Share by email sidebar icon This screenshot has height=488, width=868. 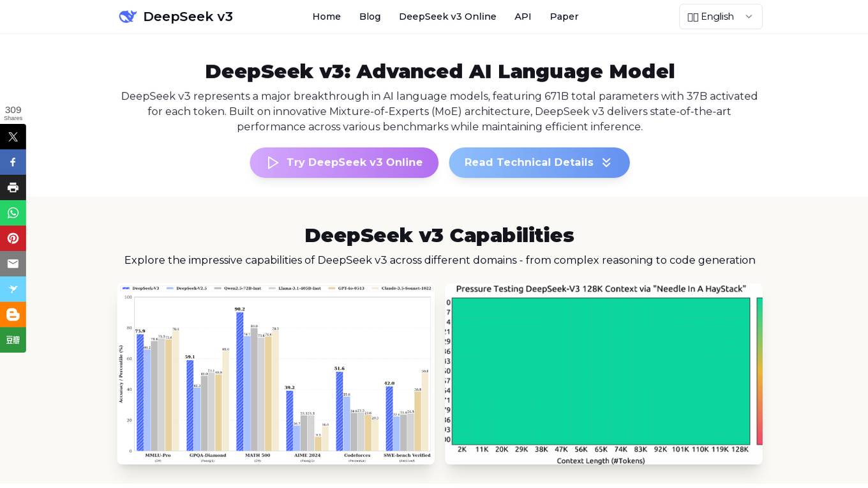click(x=13, y=264)
